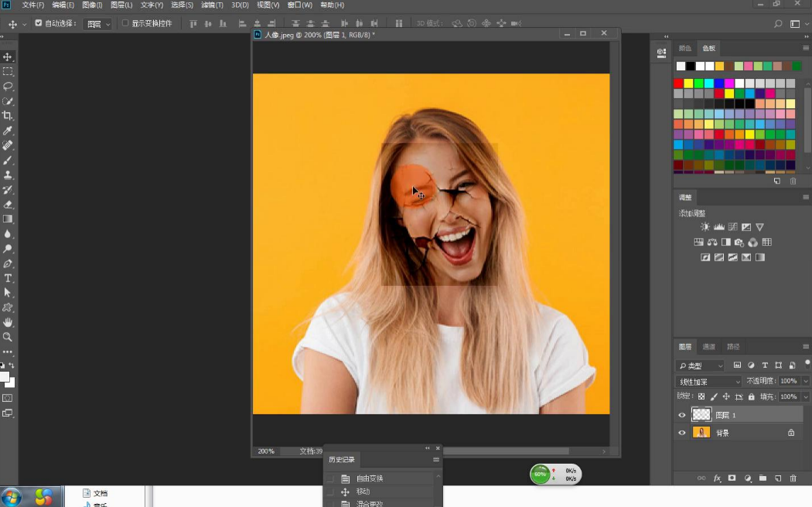Open the Windows Start button
Image resolution: width=812 pixels, height=507 pixels.
click(12, 497)
